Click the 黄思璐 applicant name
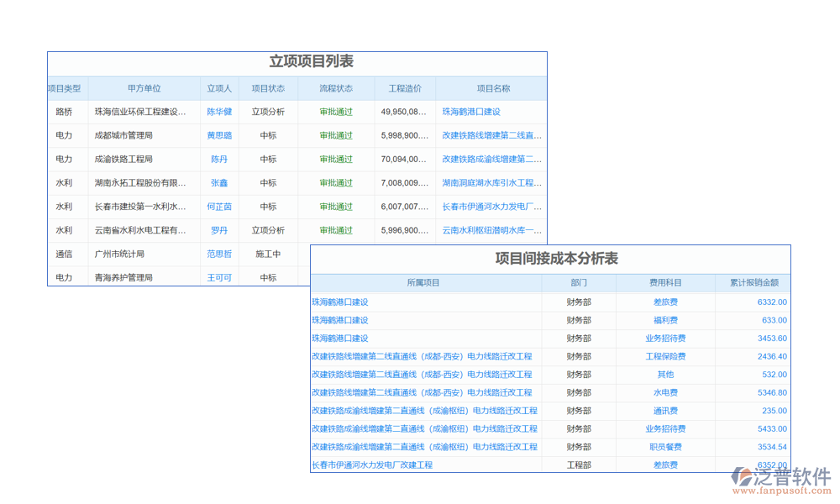Viewport: 840px width, 504px height. click(219, 135)
